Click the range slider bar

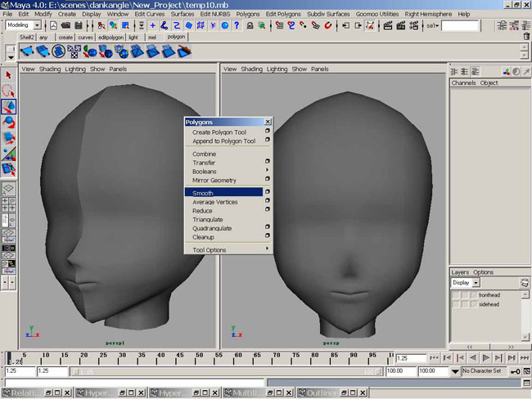pos(227,372)
